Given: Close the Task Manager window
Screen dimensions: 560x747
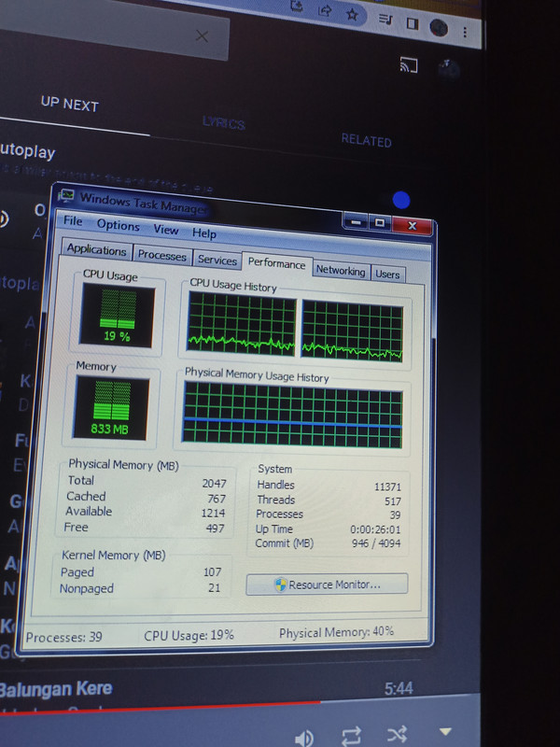Looking at the screenshot, I should 412,226.
